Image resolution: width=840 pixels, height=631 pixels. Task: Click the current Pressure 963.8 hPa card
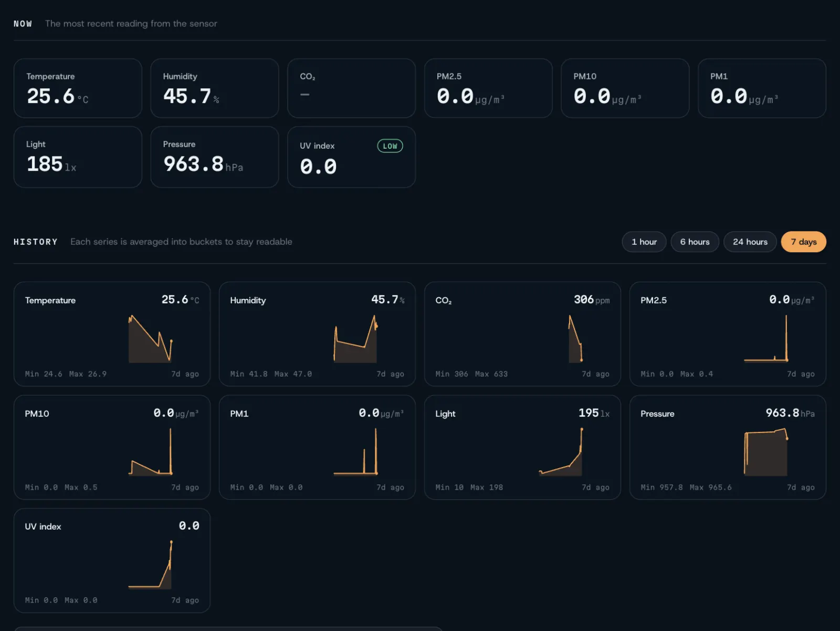click(214, 157)
